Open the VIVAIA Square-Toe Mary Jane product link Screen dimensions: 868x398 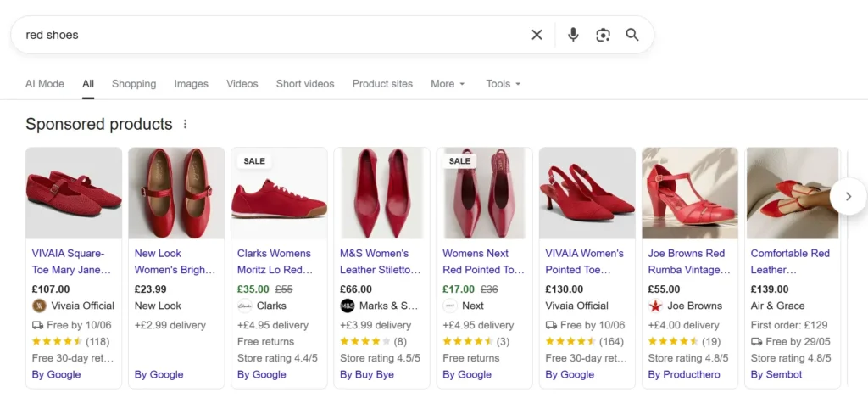pos(71,261)
